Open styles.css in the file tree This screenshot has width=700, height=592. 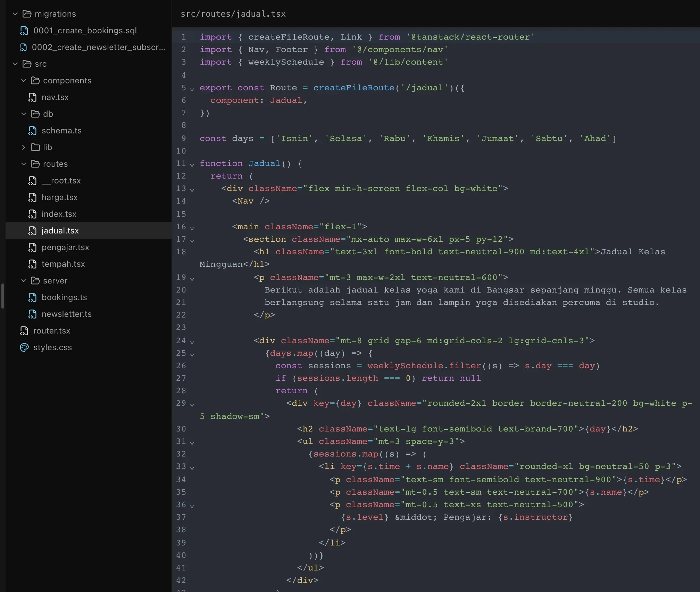[x=52, y=347]
